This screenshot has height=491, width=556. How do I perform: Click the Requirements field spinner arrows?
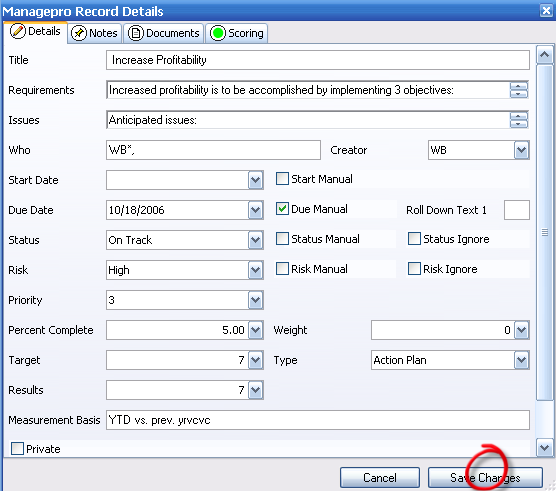519,90
